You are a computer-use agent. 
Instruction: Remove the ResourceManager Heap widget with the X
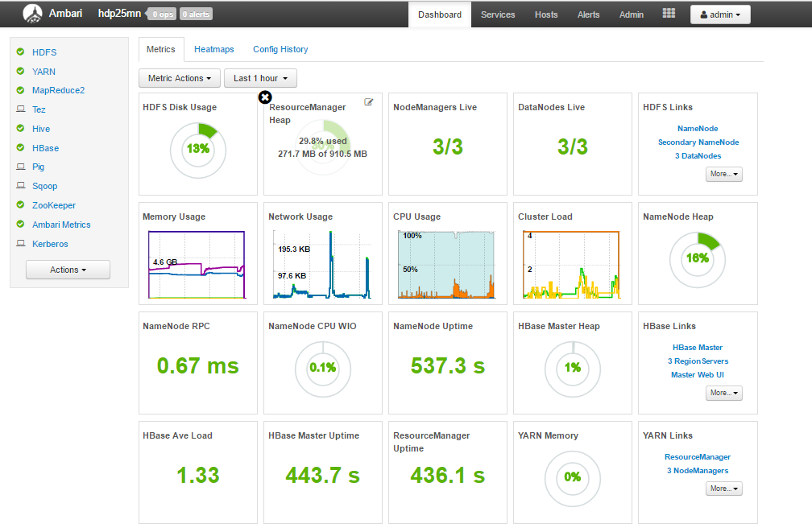(264, 97)
